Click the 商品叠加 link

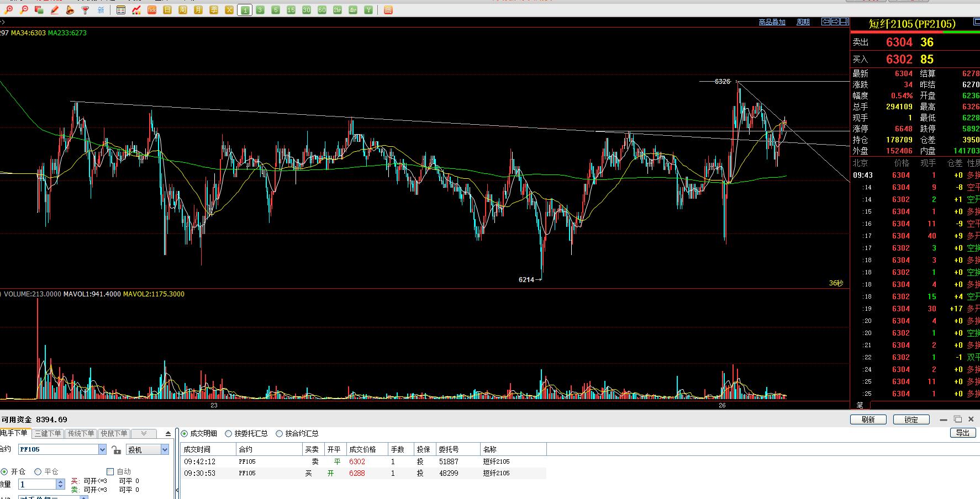772,22
